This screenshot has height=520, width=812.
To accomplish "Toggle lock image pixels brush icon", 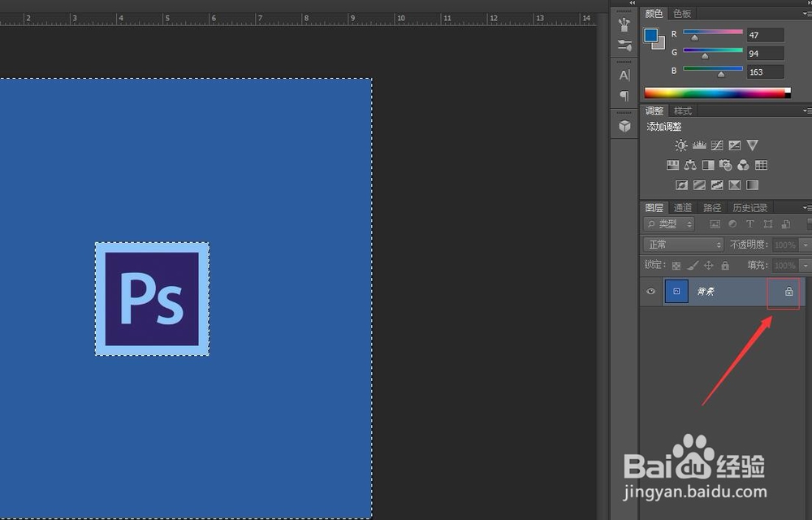I will click(693, 266).
